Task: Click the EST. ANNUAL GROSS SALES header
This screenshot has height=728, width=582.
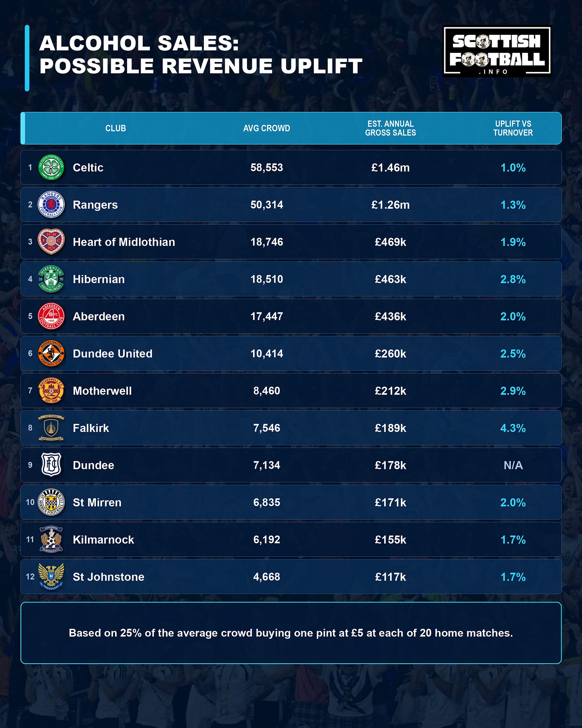Action: tap(391, 128)
